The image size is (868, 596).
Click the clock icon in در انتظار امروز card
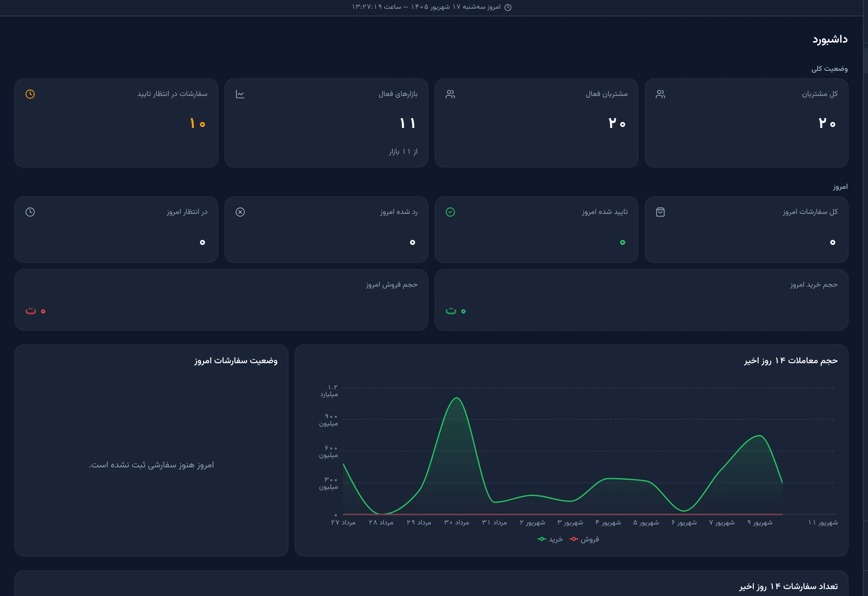30,212
